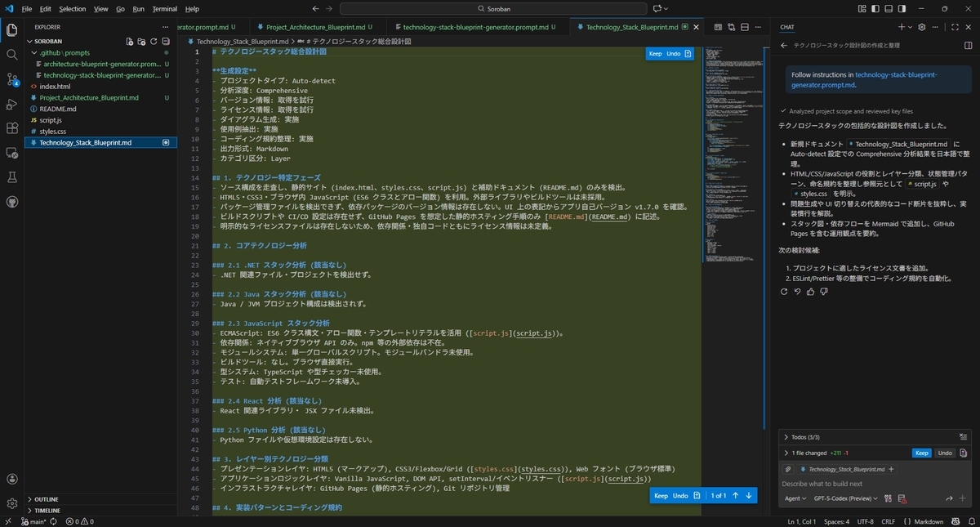Click the attach context paperclip icon
This screenshot has width=980, height=527.
pos(788,470)
